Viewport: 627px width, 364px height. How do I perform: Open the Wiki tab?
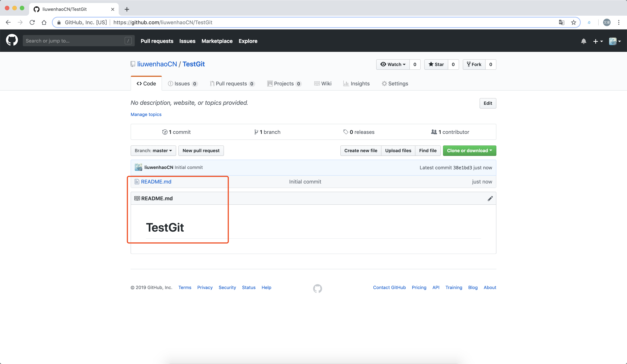click(x=323, y=84)
